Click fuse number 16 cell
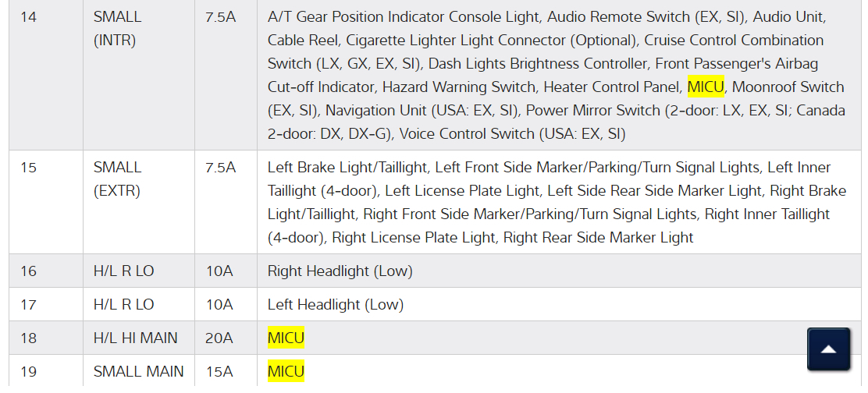868x393 pixels. (28, 271)
